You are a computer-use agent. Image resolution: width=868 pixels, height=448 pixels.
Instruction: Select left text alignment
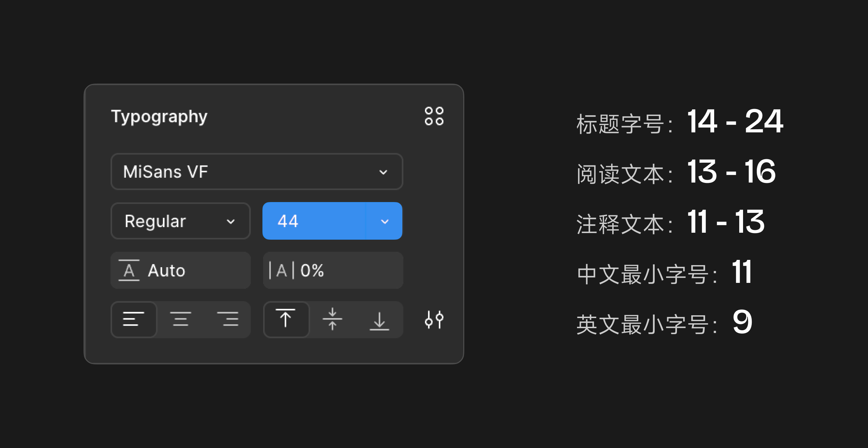[x=134, y=319]
